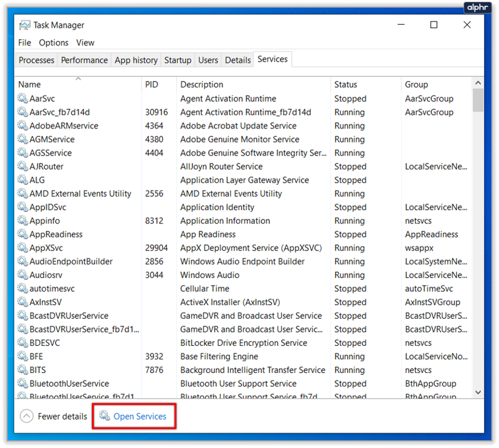Screen dimensions: 499x448
Task: Collapse view with Fewer details arrow
Action: [x=27, y=416]
